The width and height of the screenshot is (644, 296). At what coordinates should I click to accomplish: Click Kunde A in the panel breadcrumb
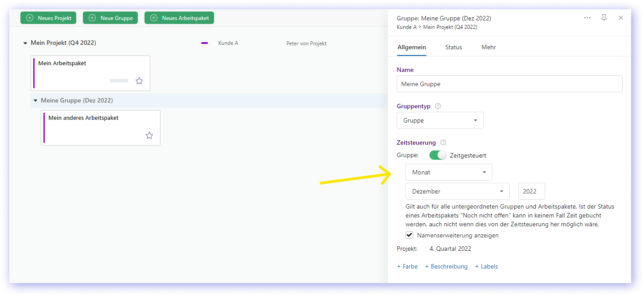[x=406, y=27]
